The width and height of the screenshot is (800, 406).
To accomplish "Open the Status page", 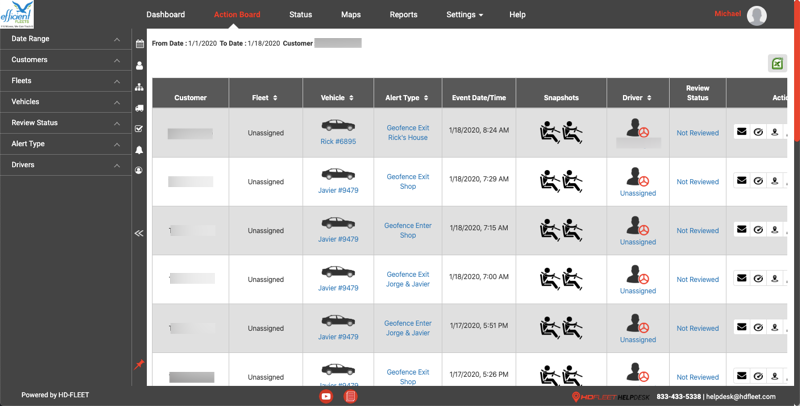I will click(301, 14).
